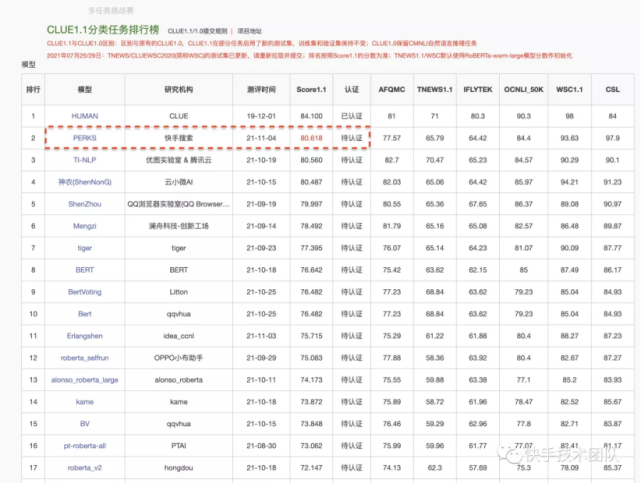Click the IFLYTEK column header
This screenshot has height=483, width=641.
(x=478, y=89)
